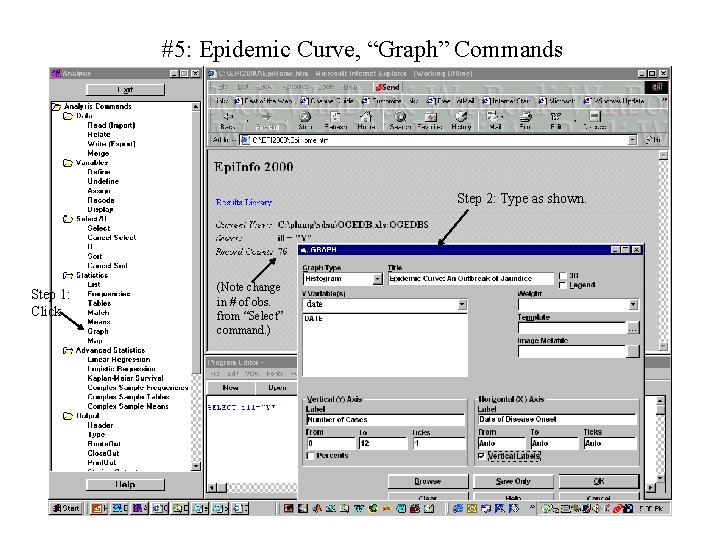The width and height of the screenshot is (720, 540).
Task: Click the Title field in Graph dialog
Action: [x=471, y=279]
